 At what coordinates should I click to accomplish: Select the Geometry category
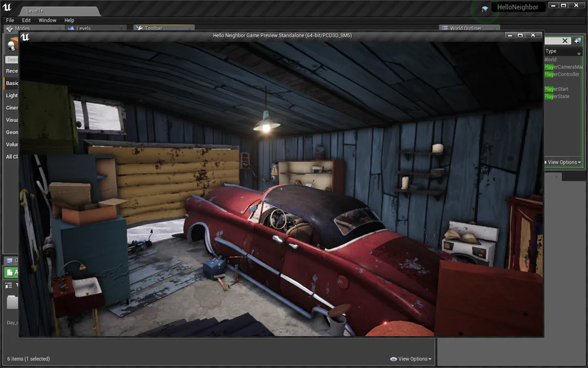(12, 132)
